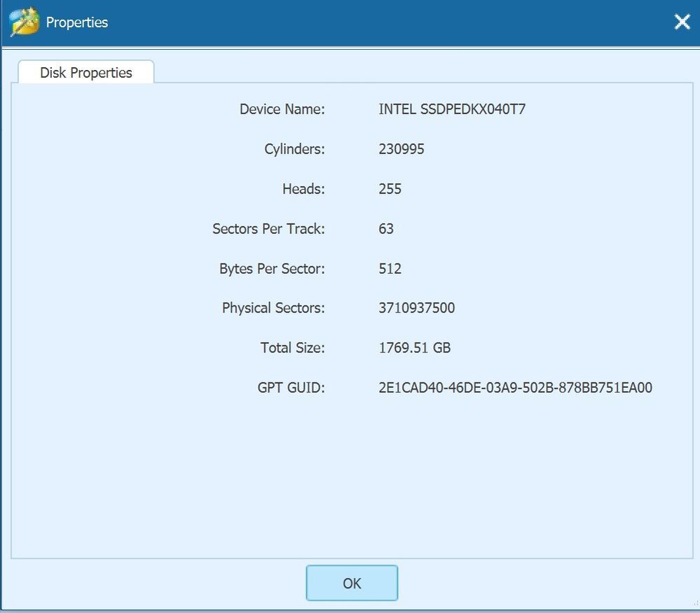Select the physical sectors value 3710937500
Screen dimensions: 700x613
(416, 308)
